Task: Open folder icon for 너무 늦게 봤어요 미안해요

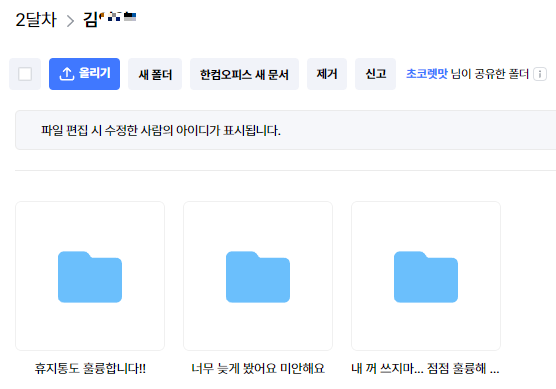Action: coord(258,277)
